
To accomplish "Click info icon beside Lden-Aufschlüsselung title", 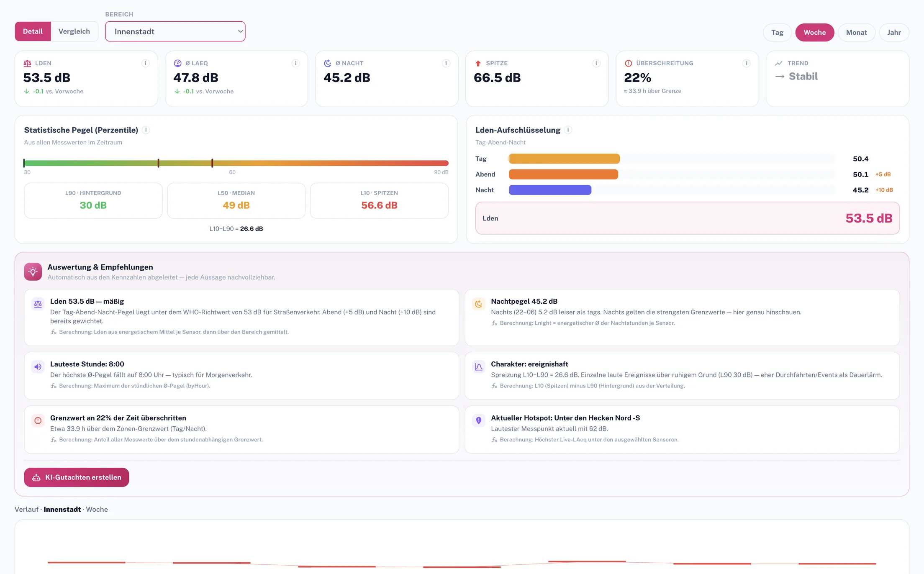I will click(x=568, y=130).
